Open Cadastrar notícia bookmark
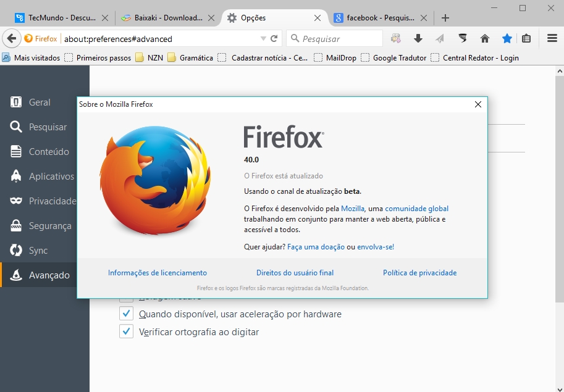 [263, 58]
